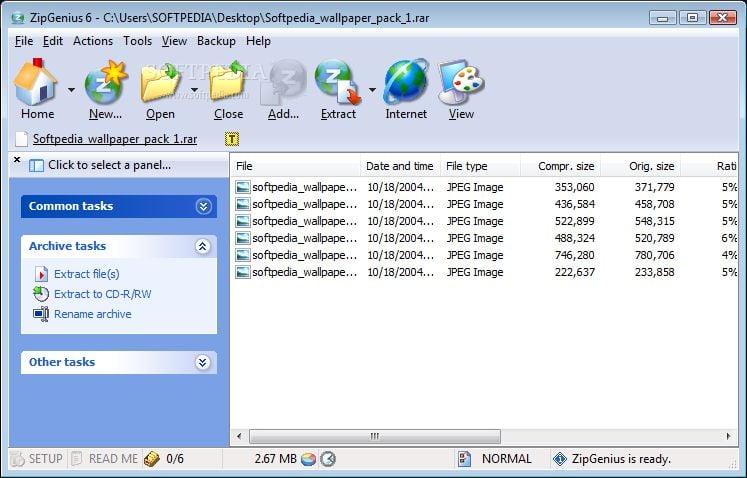Viewport: 747px width, 478px height.
Task: Click the Home toolbar icon
Action: (35, 82)
